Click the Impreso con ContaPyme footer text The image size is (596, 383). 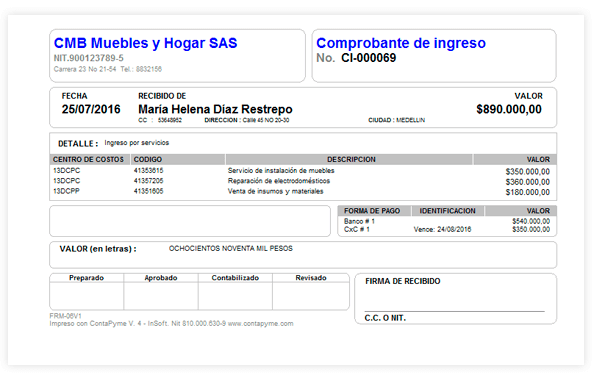tap(171, 324)
